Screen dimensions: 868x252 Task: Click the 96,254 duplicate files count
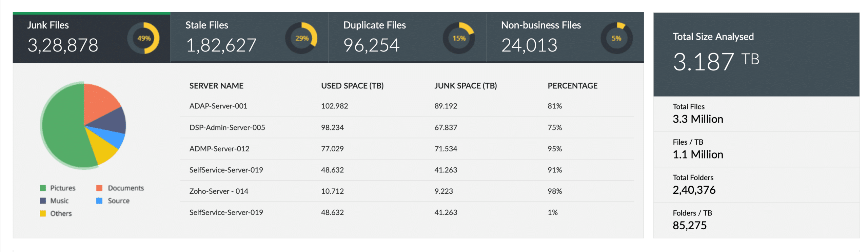coord(371,45)
